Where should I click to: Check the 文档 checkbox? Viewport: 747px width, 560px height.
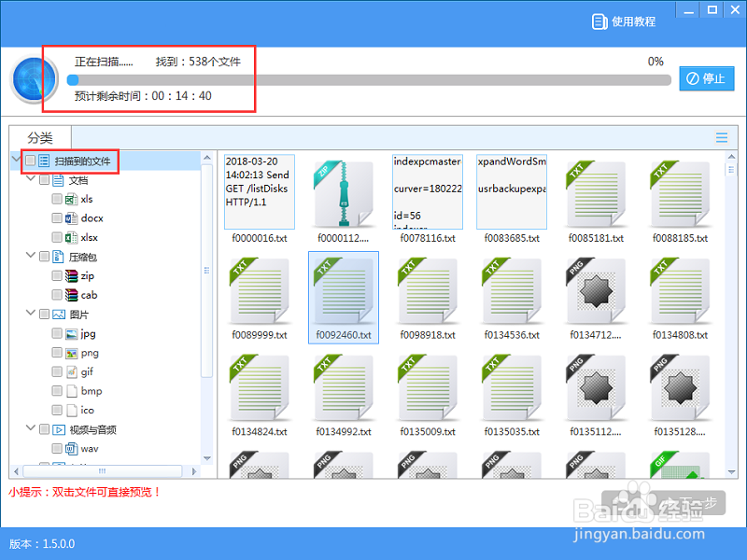click(44, 179)
